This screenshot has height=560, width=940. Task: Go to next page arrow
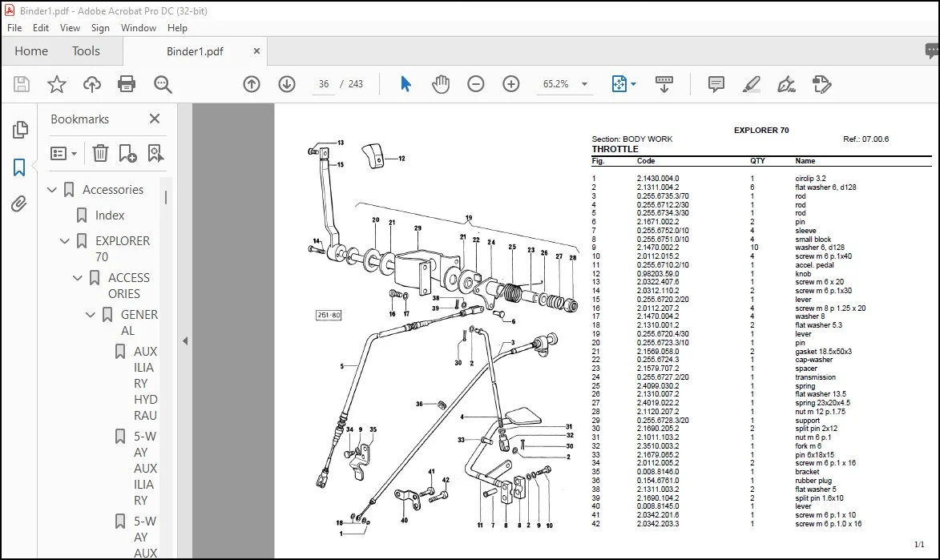(287, 84)
